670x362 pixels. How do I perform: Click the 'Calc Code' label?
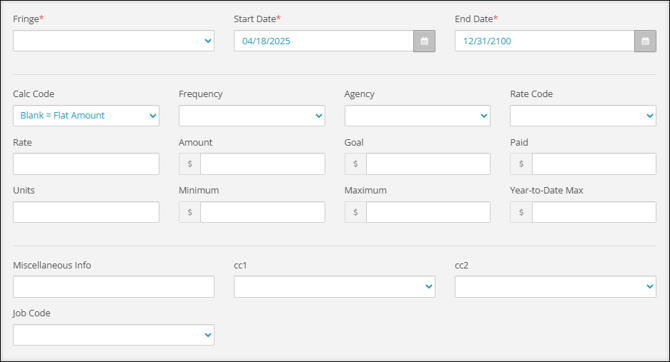click(x=33, y=94)
